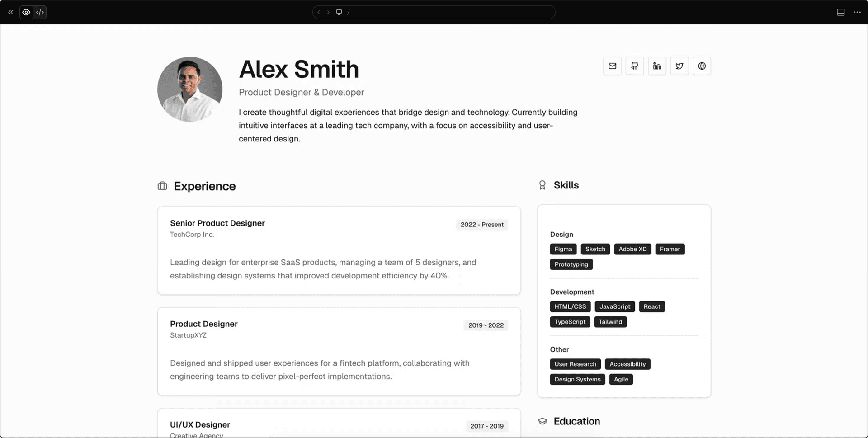Click Alex Smith's profile photo
Screen dimensions: 868x438
pyautogui.click(x=190, y=89)
